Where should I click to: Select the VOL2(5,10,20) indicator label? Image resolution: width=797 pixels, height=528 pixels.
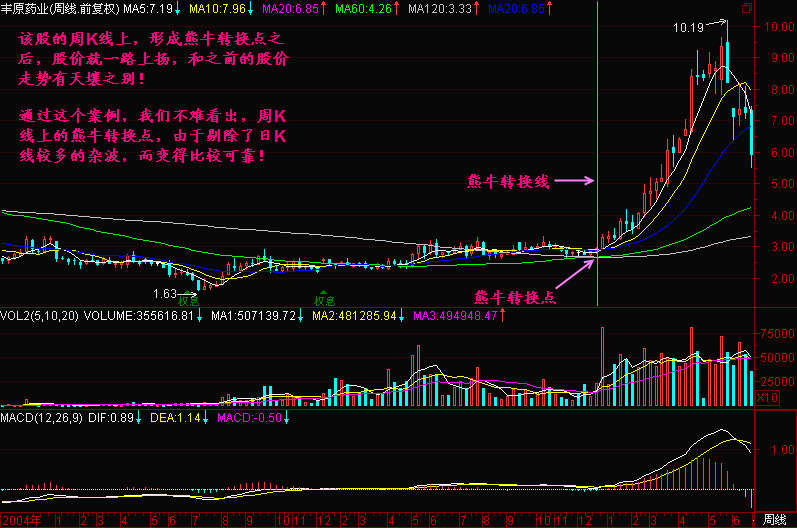(x=37, y=316)
